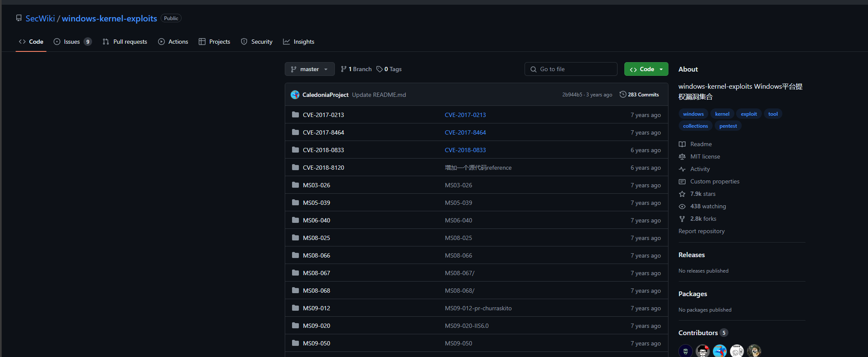Select the tool topic tag
This screenshot has width=868, height=357.
(x=773, y=114)
